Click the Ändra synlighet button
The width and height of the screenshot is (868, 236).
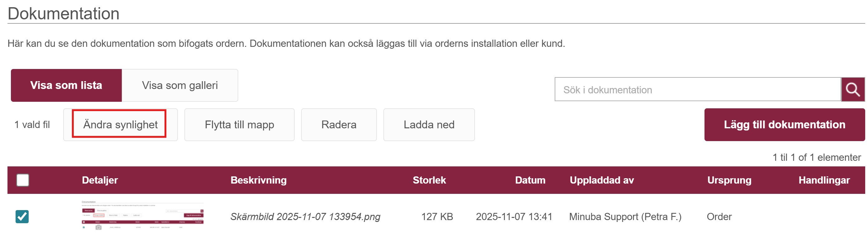coord(120,125)
